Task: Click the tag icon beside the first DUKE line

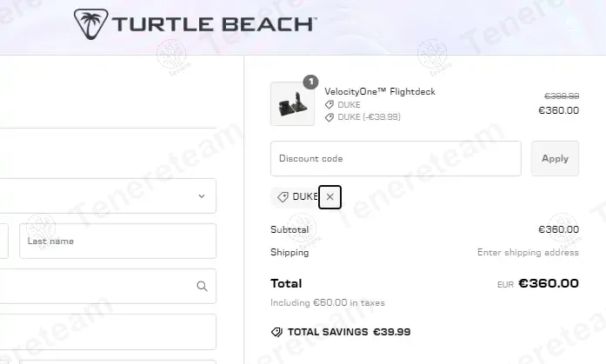Action: 330,104
